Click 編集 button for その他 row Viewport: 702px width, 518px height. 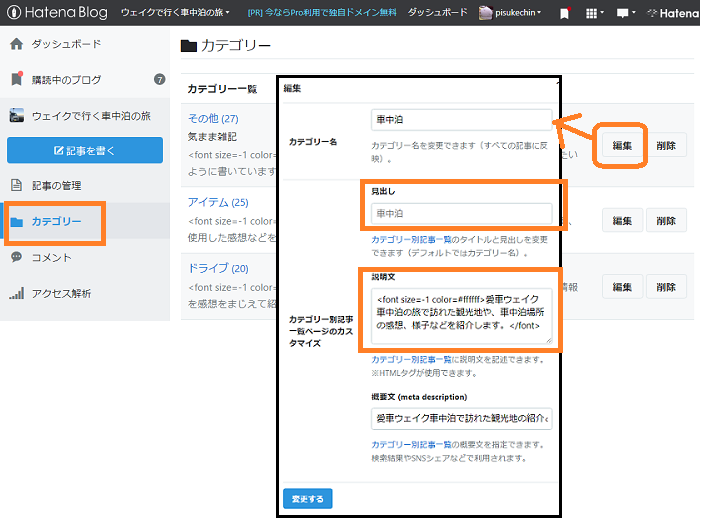pos(622,145)
